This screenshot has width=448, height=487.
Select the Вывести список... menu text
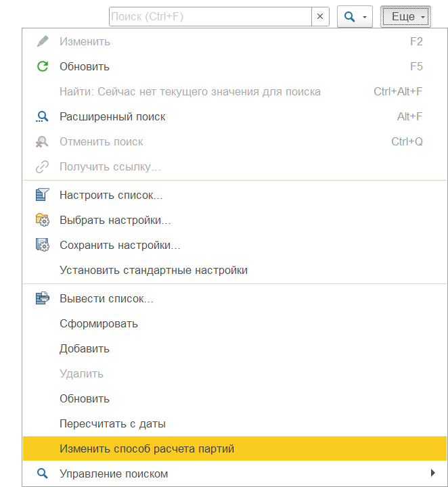(107, 298)
